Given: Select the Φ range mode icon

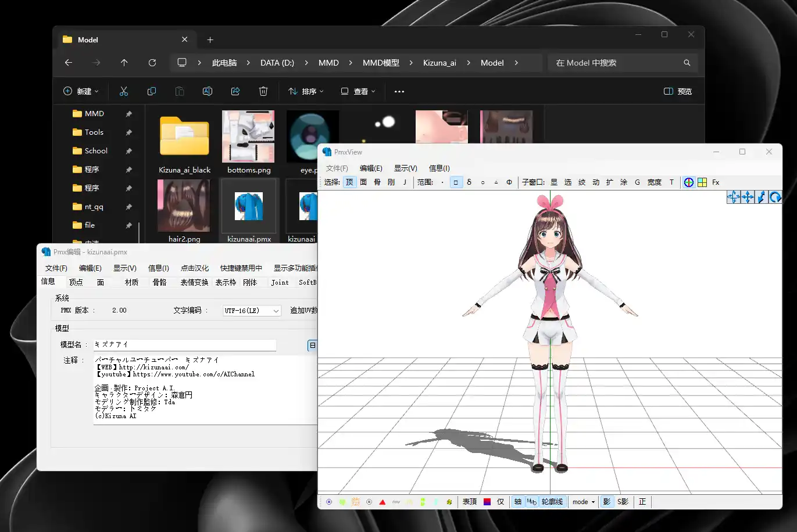Looking at the screenshot, I should 509,182.
